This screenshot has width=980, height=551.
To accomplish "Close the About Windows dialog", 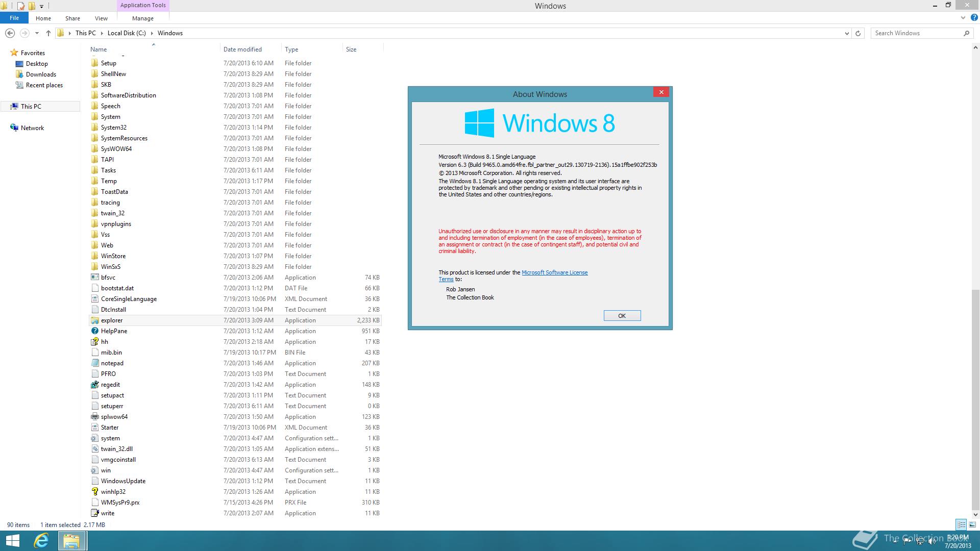I will [x=661, y=92].
